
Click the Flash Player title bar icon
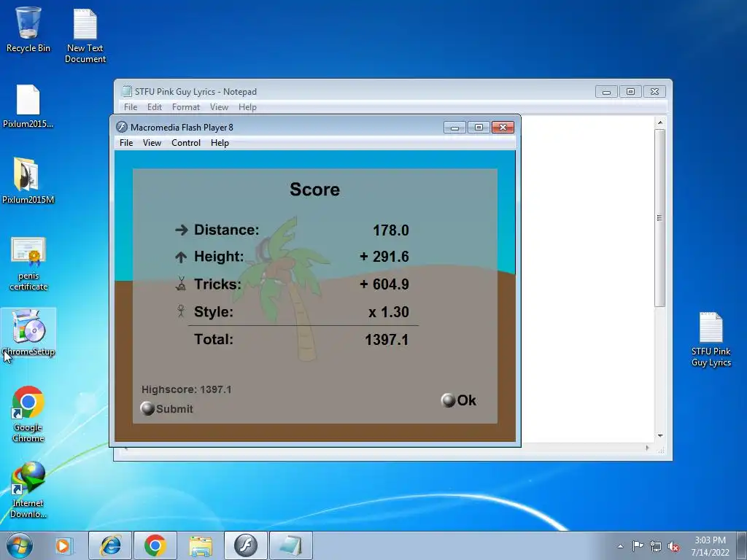click(122, 127)
